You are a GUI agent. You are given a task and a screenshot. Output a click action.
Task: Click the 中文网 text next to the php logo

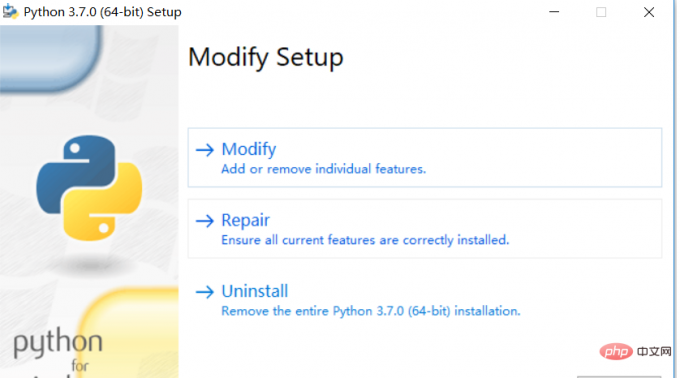click(654, 351)
